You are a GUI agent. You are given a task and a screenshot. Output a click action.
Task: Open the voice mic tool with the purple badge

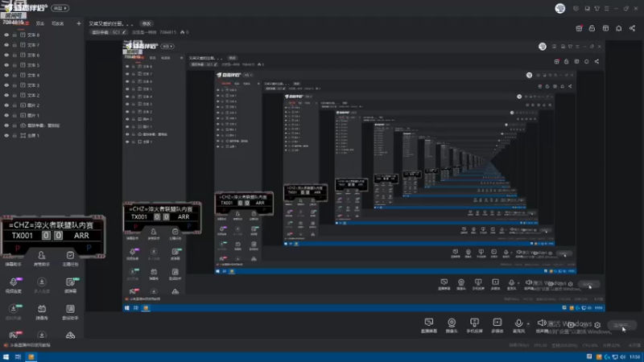point(14,286)
